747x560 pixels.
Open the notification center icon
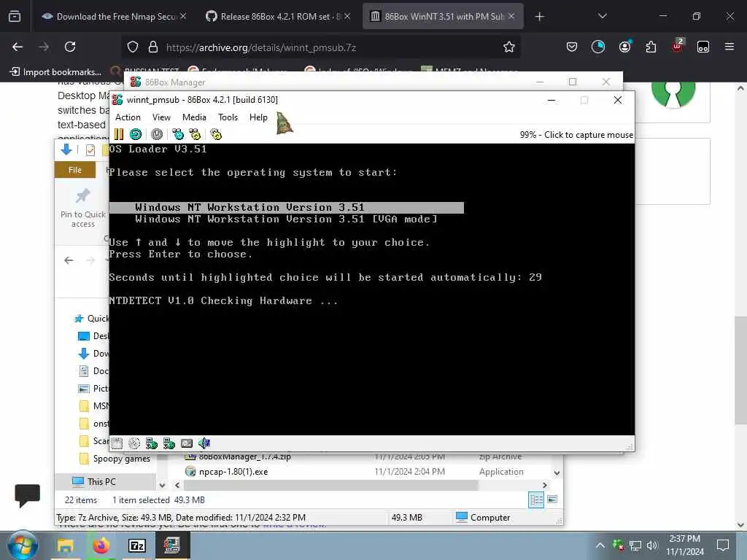point(723,545)
